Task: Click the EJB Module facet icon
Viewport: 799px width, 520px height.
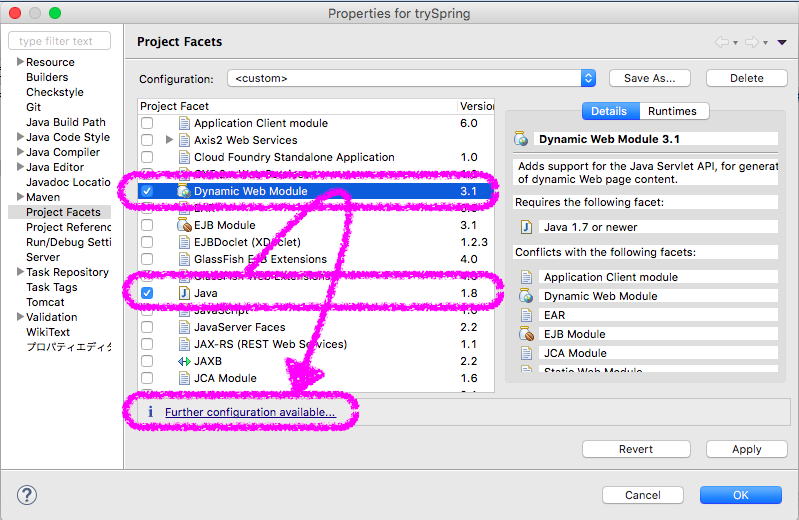Action: (x=184, y=225)
